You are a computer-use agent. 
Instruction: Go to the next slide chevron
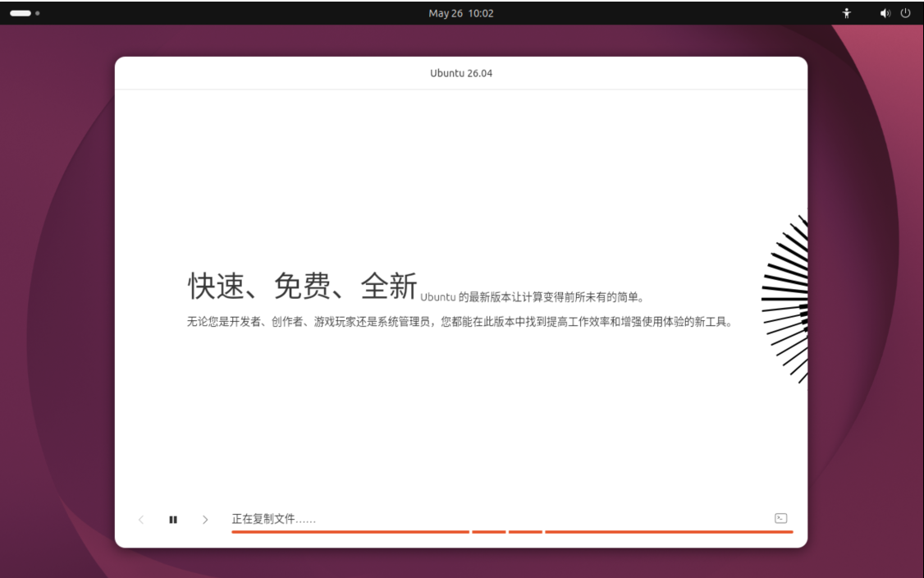(x=205, y=520)
